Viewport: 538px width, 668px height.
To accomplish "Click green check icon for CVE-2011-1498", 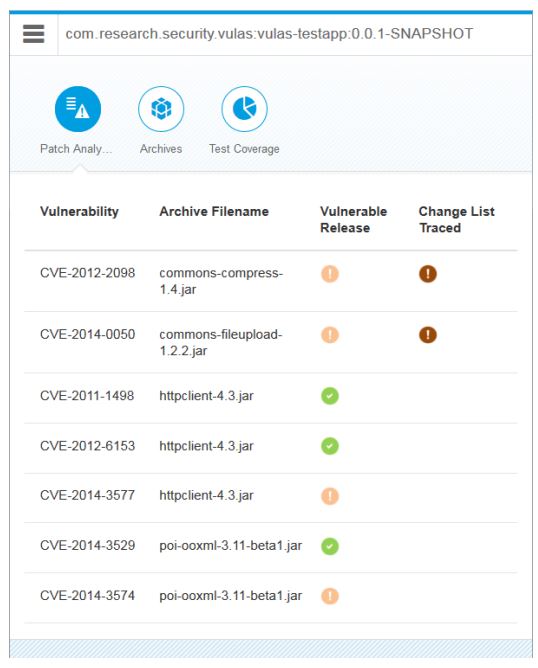I will click(330, 396).
